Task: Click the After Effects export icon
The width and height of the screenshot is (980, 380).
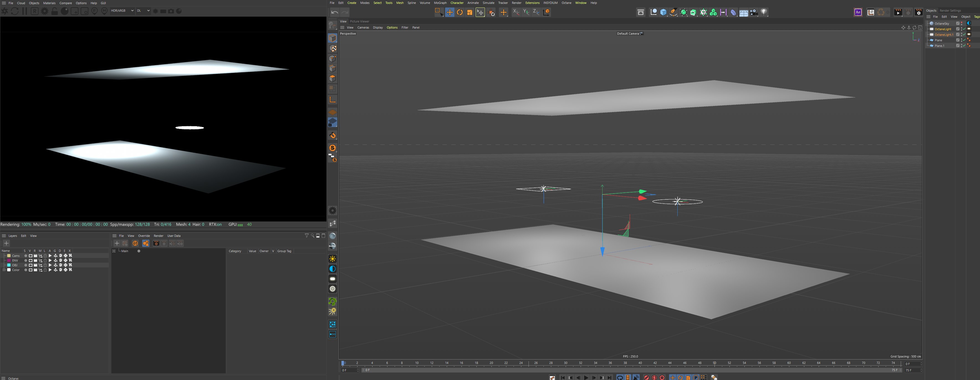Action: click(858, 12)
